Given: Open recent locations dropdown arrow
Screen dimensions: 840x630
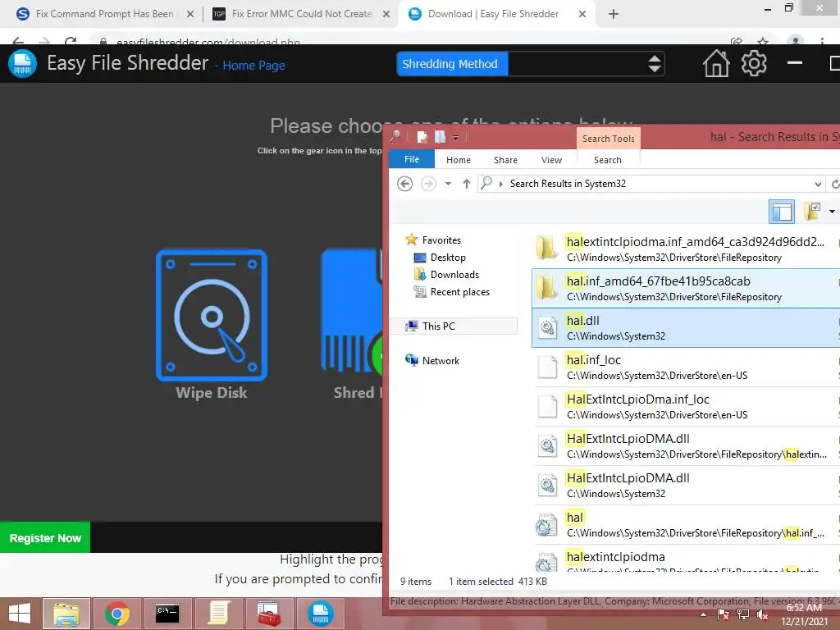Looking at the screenshot, I should 448,184.
